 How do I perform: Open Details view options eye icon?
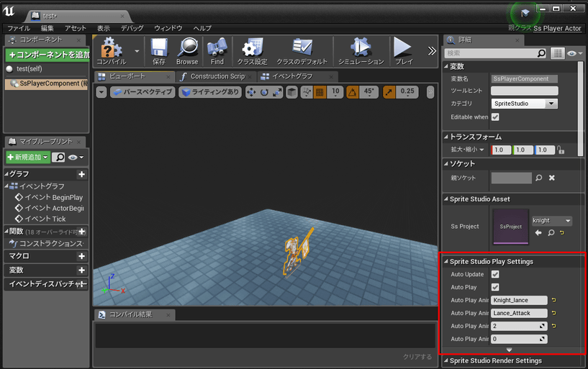pos(574,53)
